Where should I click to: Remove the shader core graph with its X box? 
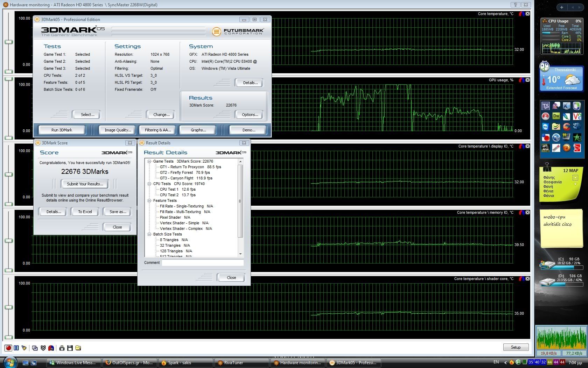[x=527, y=279]
